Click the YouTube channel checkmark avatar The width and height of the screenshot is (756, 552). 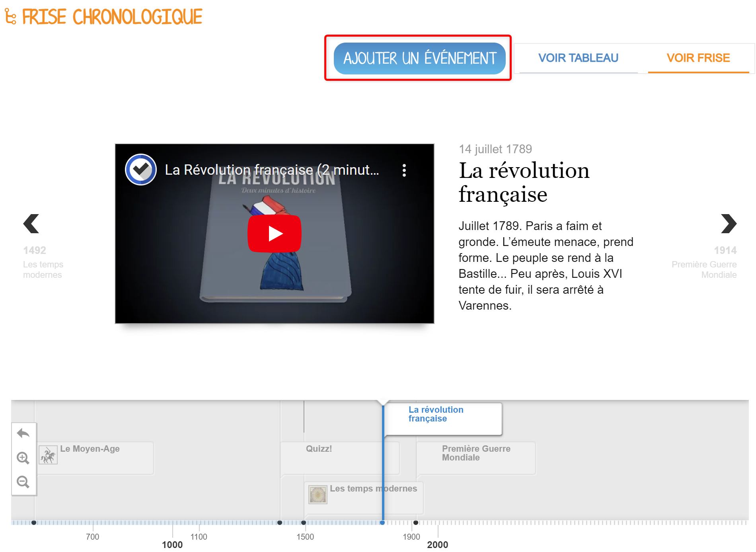[141, 170]
